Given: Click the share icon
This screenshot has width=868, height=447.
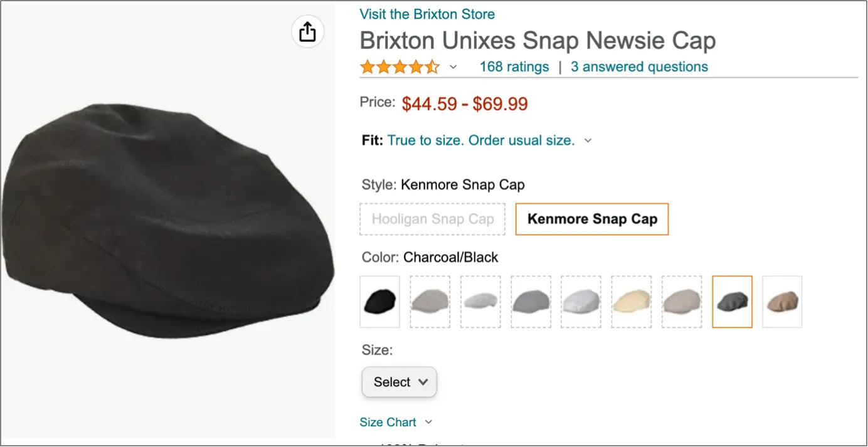Looking at the screenshot, I should point(307,31).
